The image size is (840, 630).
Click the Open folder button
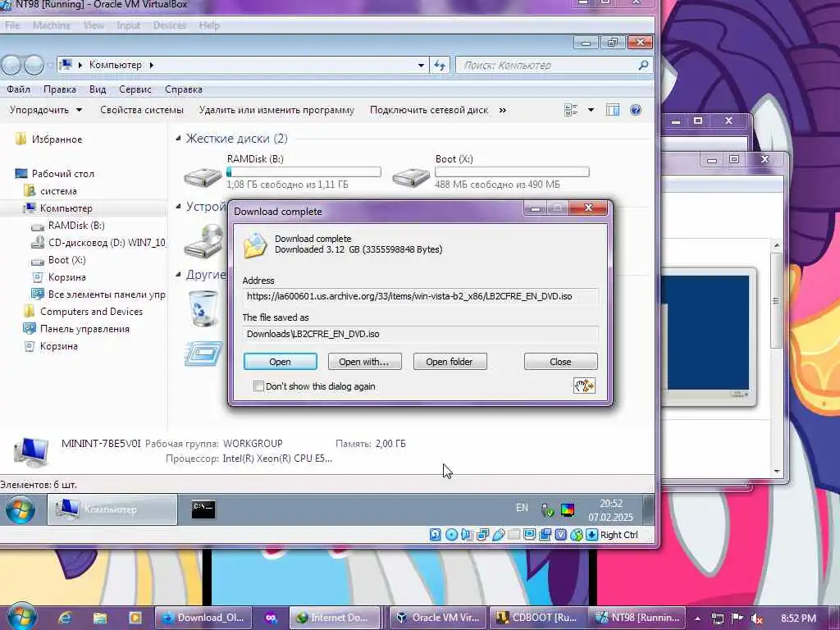click(x=450, y=362)
